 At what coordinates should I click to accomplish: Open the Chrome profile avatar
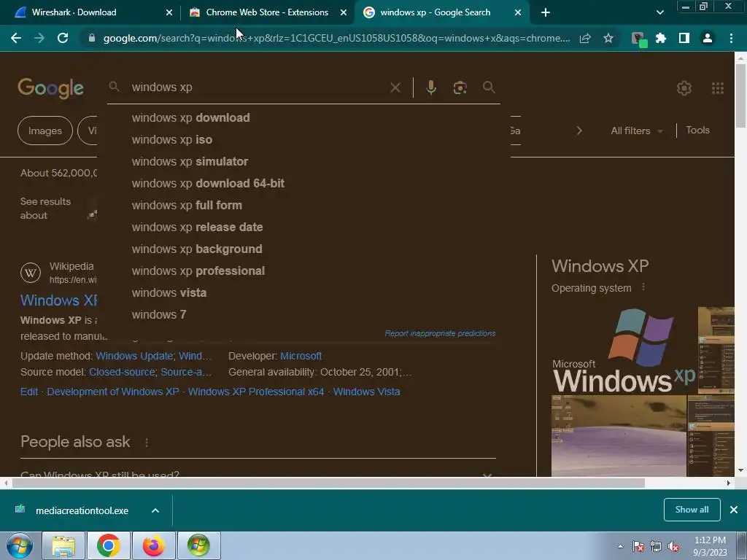(x=708, y=38)
